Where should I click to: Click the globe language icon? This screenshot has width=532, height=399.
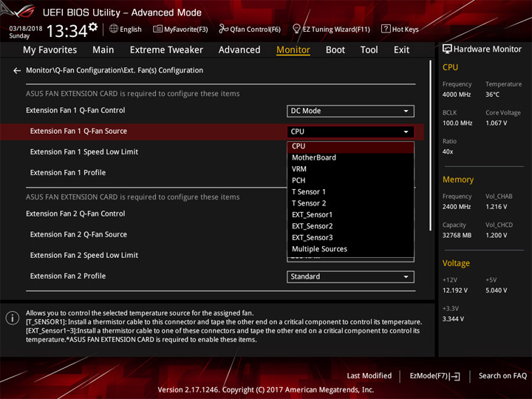click(114, 29)
